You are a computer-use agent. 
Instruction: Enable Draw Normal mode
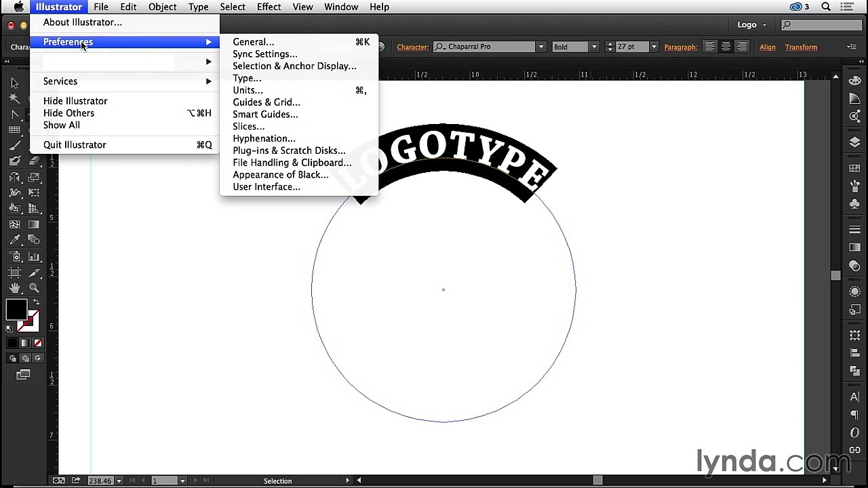[12, 358]
